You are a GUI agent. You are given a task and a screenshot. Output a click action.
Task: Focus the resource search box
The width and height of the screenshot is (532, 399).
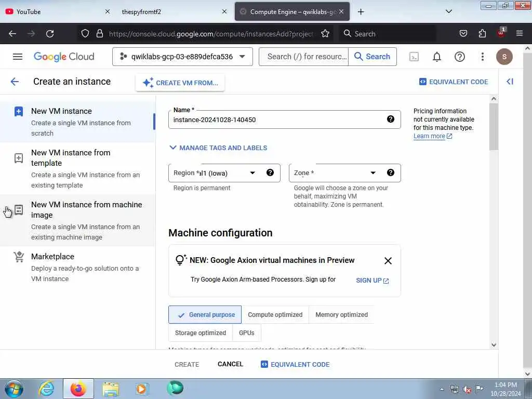tap(303, 57)
